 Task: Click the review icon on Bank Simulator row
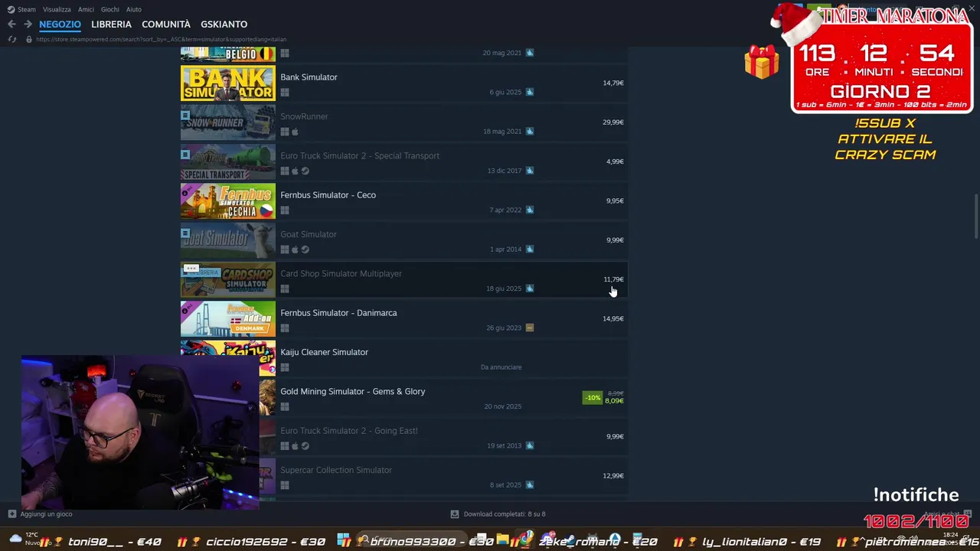(530, 92)
